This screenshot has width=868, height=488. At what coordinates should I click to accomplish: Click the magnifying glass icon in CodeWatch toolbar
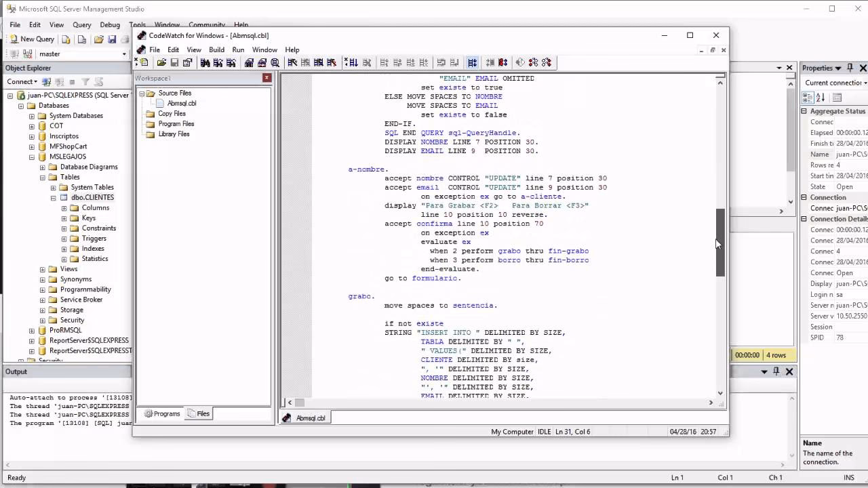pos(275,62)
